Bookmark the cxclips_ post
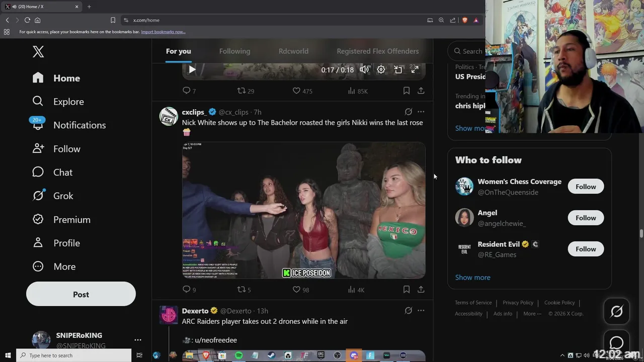The height and width of the screenshot is (362, 644). point(406,290)
